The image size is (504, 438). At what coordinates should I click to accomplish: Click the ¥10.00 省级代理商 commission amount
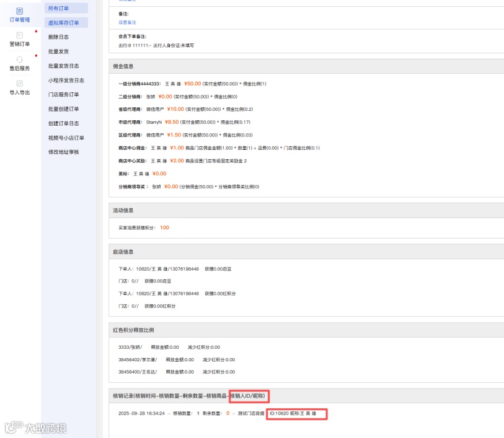175,109
